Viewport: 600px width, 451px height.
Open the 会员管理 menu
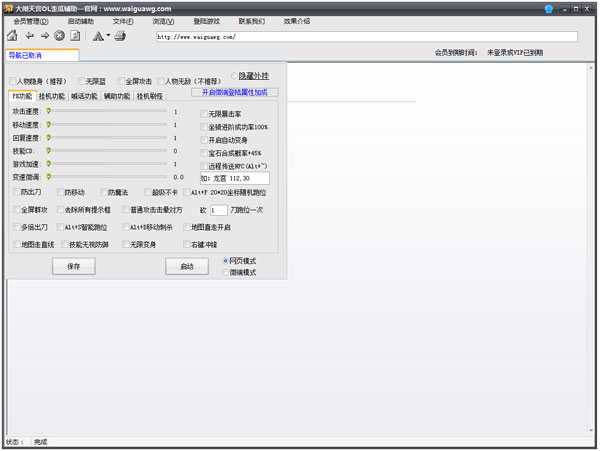tap(31, 20)
